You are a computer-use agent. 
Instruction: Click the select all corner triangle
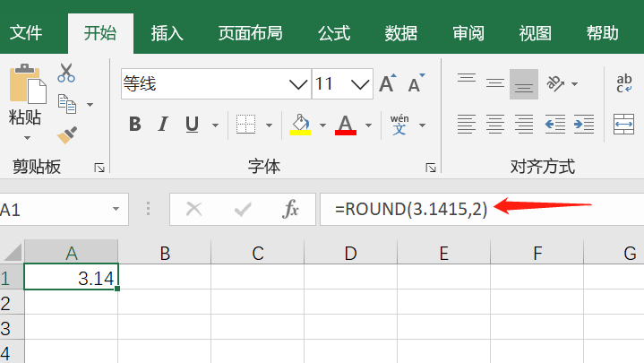point(13,252)
